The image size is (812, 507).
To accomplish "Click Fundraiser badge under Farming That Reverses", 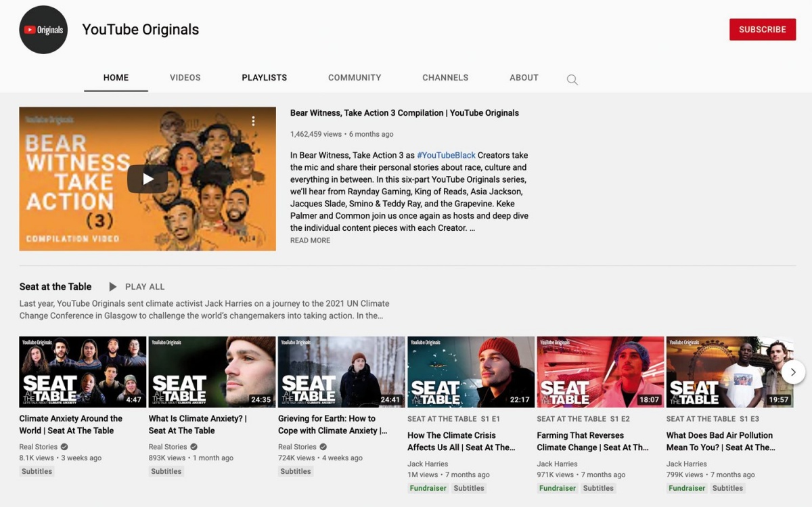I will tap(558, 488).
